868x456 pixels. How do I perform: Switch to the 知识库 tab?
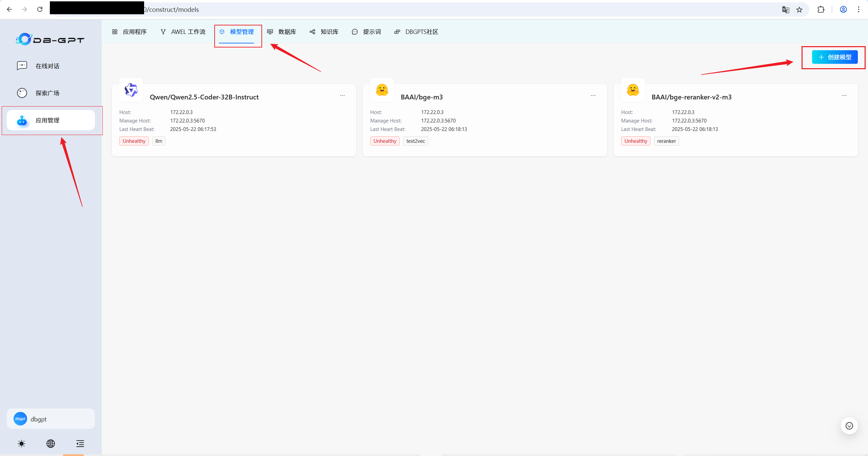tap(324, 32)
